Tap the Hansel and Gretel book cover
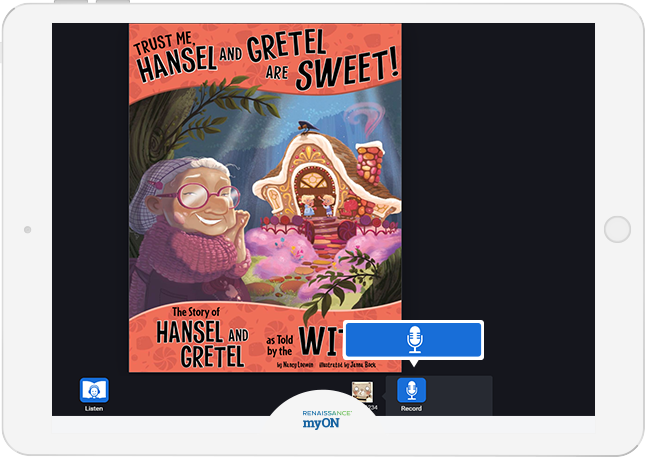This screenshot has width=645, height=457. pos(265,198)
